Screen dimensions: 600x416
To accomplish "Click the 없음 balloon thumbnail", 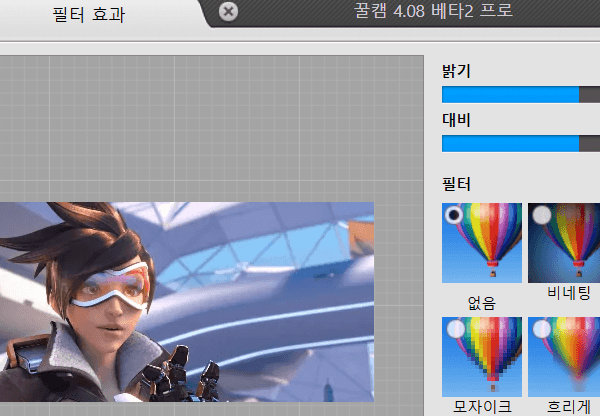I will (x=482, y=243).
